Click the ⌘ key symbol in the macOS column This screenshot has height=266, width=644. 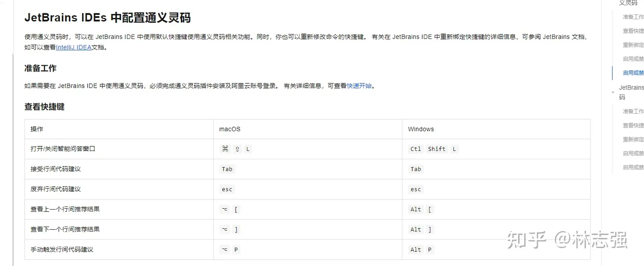[x=225, y=149]
